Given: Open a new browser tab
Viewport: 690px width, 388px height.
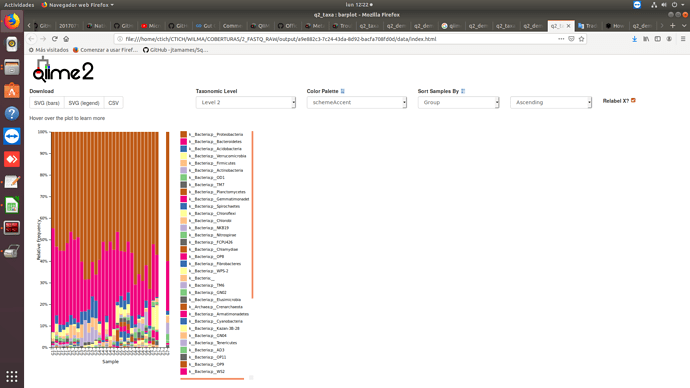Looking at the screenshot, I should tap(672, 26).
